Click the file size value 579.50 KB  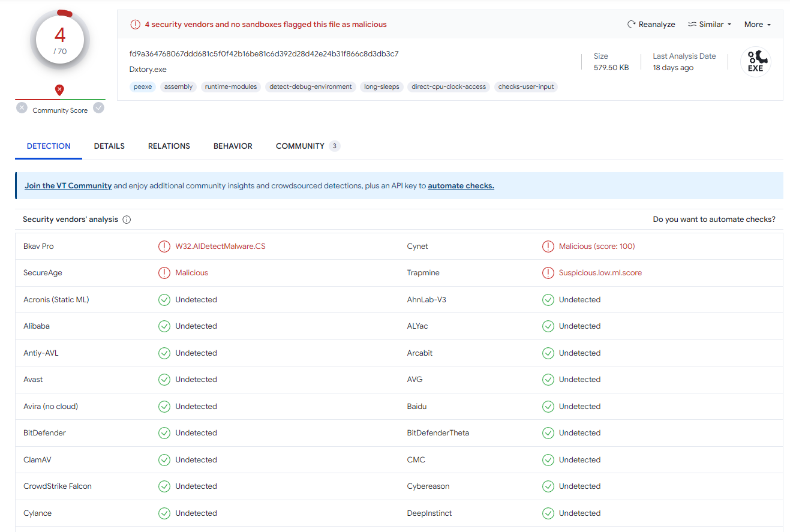click(611, 68)
